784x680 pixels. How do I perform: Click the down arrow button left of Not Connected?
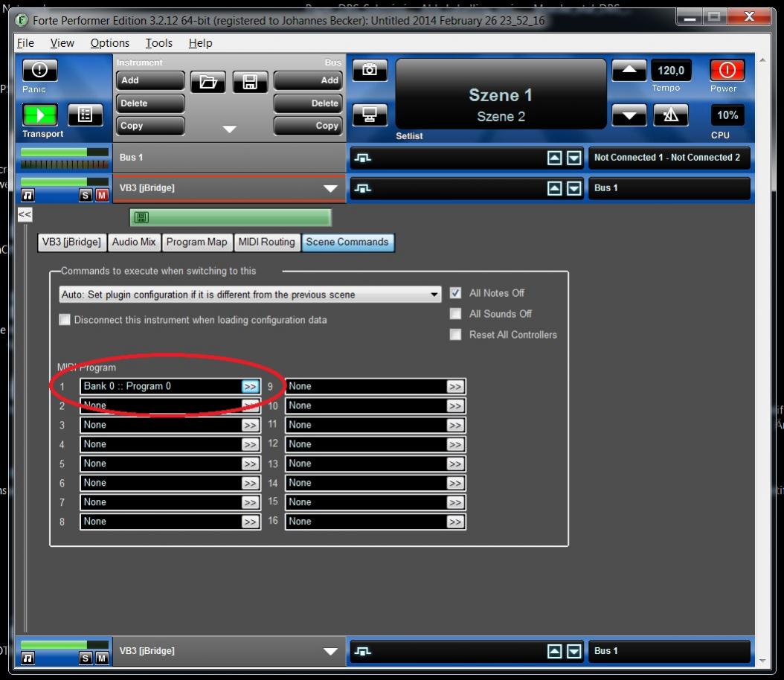point(574,158)
